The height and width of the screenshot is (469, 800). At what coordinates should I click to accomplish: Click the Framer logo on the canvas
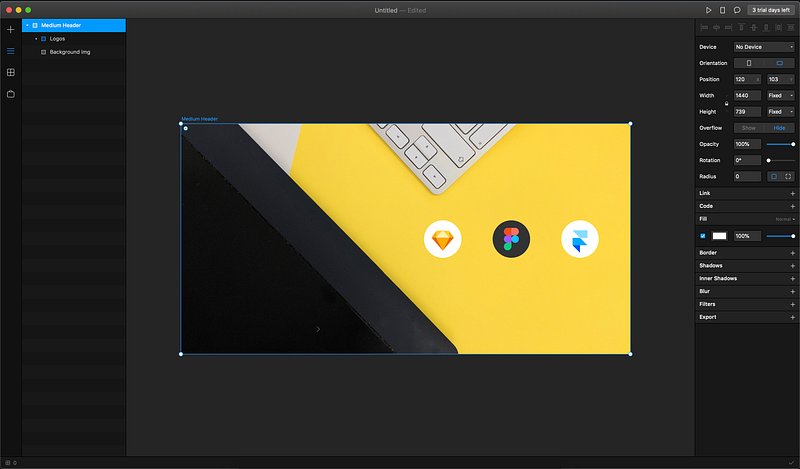580,239
